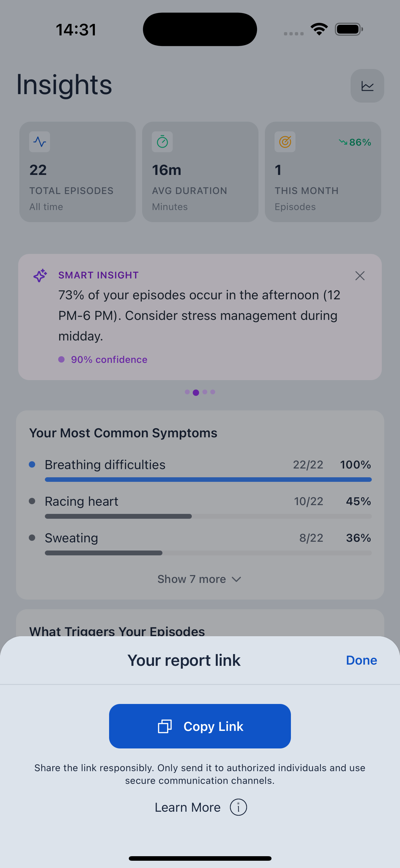This screenshot has height=868, width=400.
Task: Tap the 90% confidence label
Action: (x=109, y=360)
